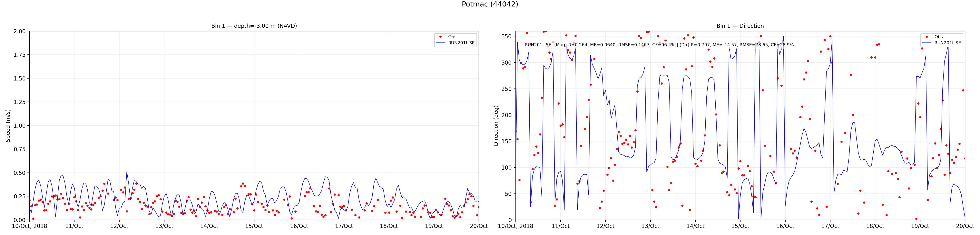Click "15/Oct" under the speed plot
This screenshot has height=235, width=980.
pyautogui.click(x=254, y=226)
